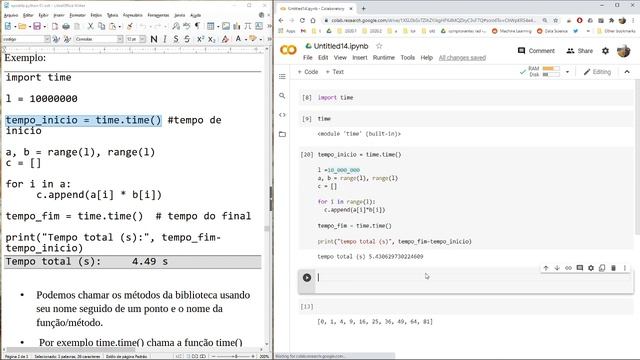Screen dimensions: 640x360
Task: Open a new browser tab
Action: coord(363,8)
